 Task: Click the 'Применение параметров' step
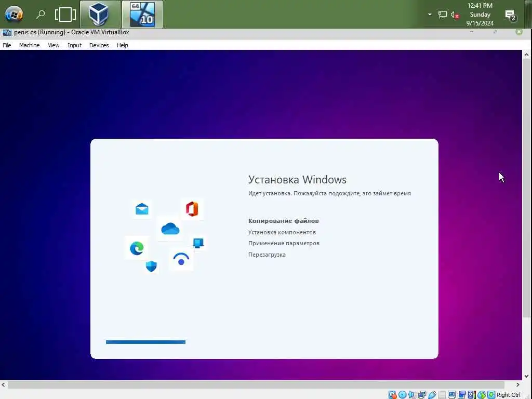[x=284, y=243]
